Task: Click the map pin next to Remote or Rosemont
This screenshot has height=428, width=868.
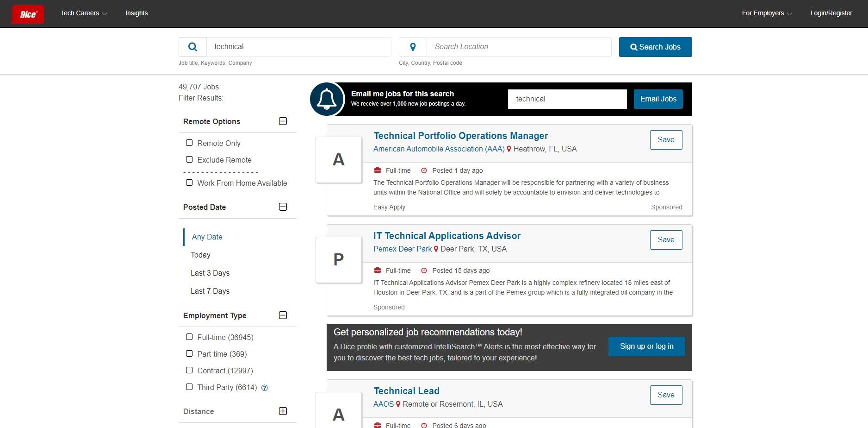Action: coord(398,404)
